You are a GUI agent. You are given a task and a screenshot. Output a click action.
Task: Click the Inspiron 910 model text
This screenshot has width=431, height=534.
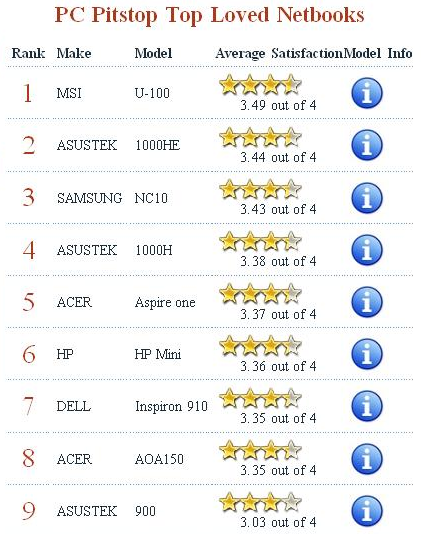pos(171,406)
